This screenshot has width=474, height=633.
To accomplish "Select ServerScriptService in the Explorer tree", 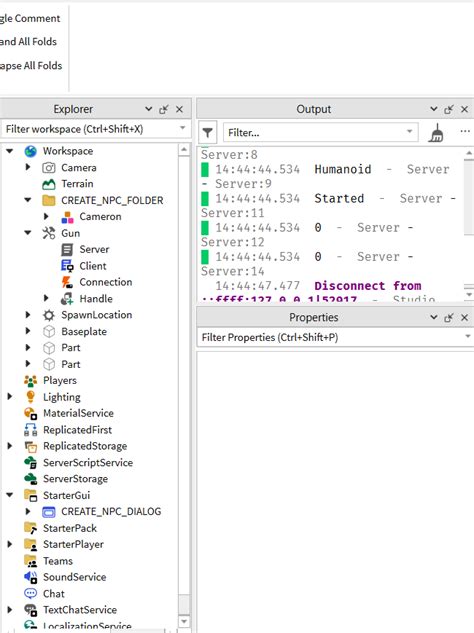I will [88, 462].
